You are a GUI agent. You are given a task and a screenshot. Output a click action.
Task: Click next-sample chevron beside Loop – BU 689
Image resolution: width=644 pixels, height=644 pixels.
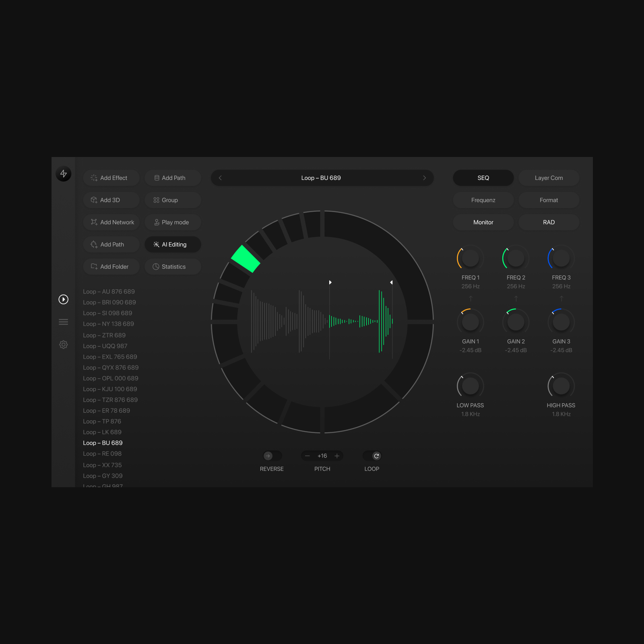(x=425, y=178)
